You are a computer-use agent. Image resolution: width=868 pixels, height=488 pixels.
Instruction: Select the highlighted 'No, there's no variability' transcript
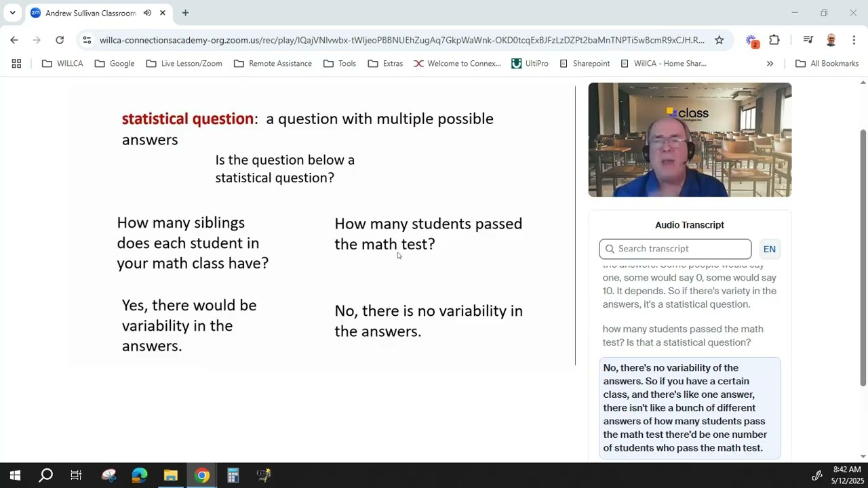point(690,408)
